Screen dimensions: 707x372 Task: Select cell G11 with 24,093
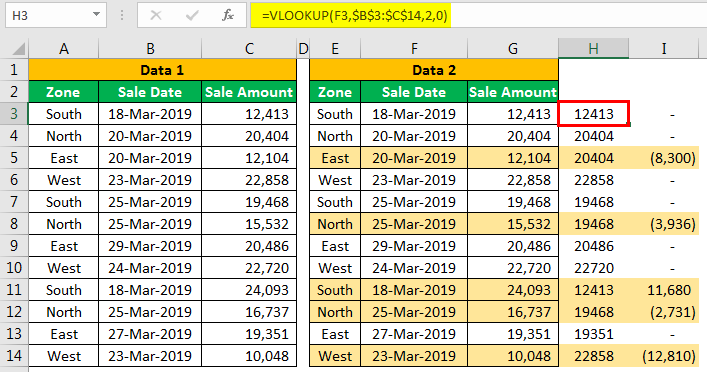[513, 290]
